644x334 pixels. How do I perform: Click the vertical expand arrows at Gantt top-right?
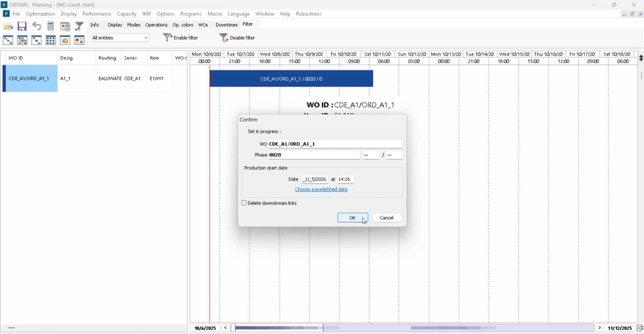640,58
